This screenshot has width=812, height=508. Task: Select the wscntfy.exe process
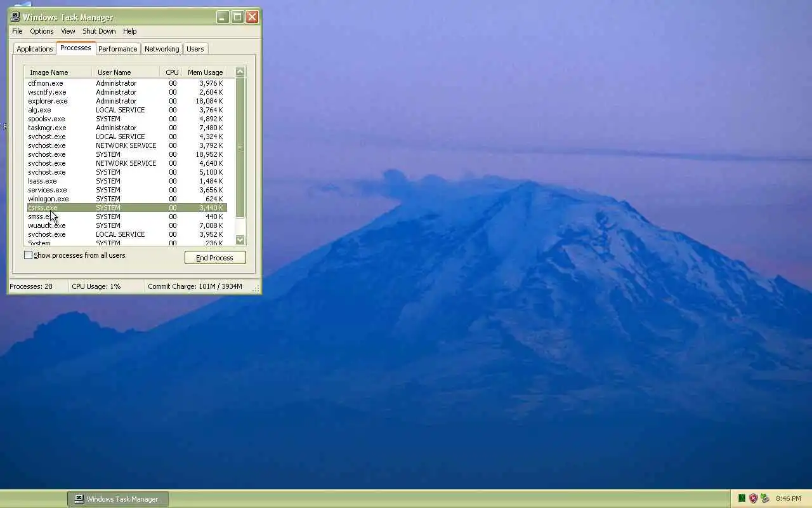[126, 92]
